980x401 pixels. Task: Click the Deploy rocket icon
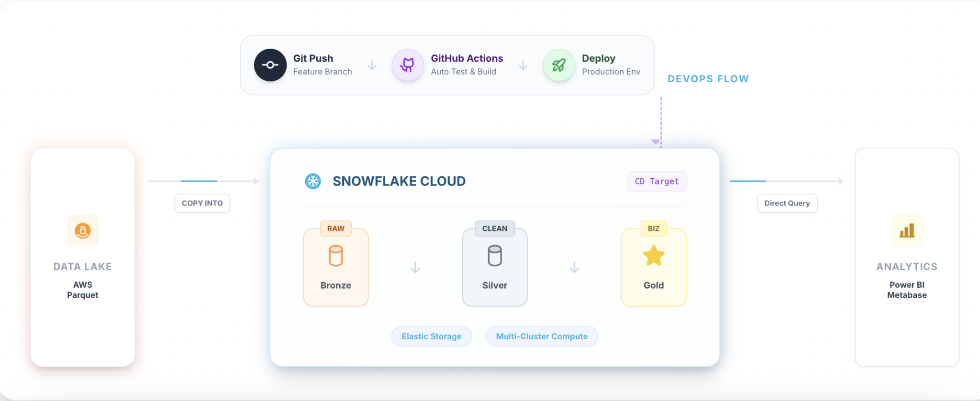pos(559,65)
